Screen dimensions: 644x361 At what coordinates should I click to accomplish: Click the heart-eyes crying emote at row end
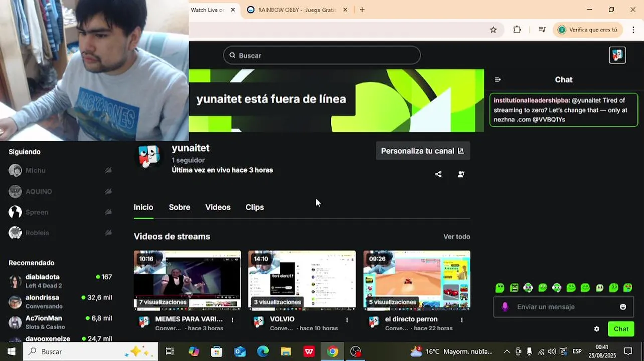point(628,288)
